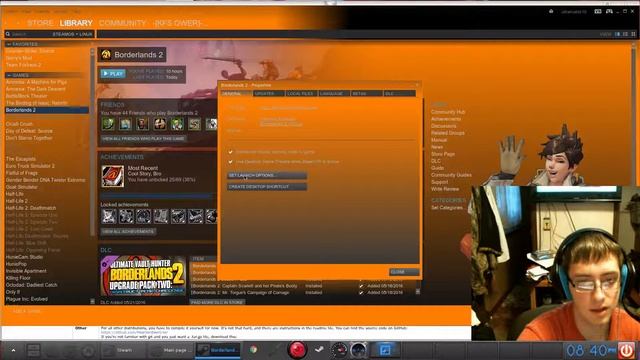Click CLOSE button in Properties dialog

tap(404, 272)
